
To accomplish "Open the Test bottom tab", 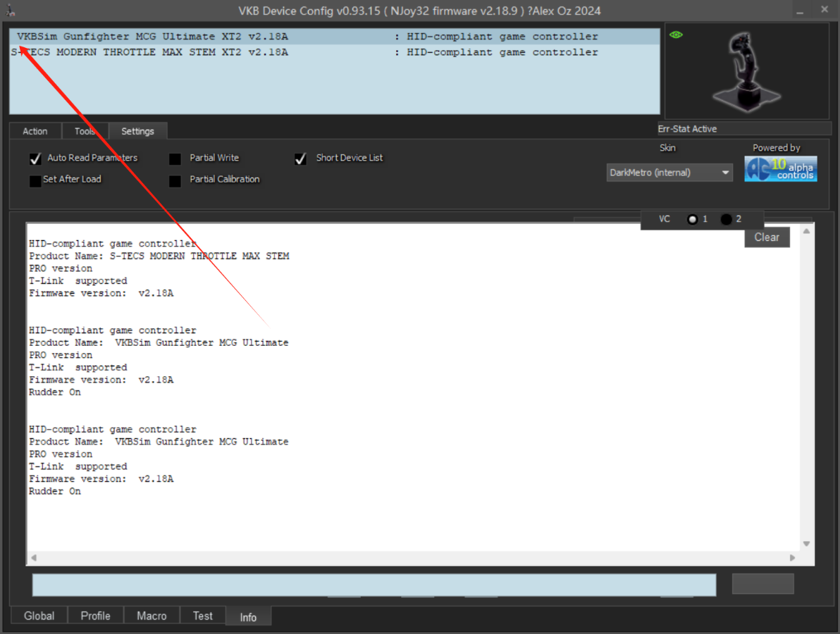I will [202, 616].
